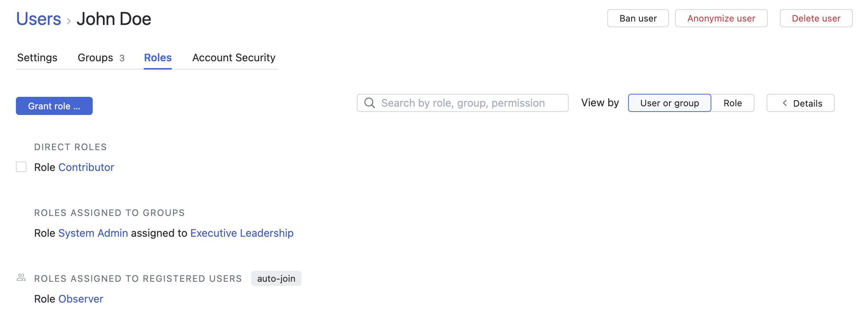Click the Anonymize user button

click(x=721, y=19)
